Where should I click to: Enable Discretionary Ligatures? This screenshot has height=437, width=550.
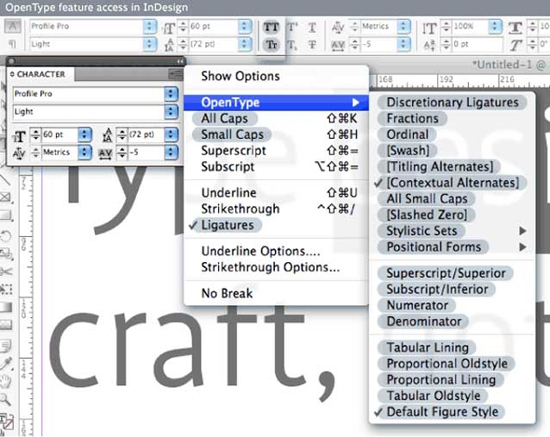(452, 102)
